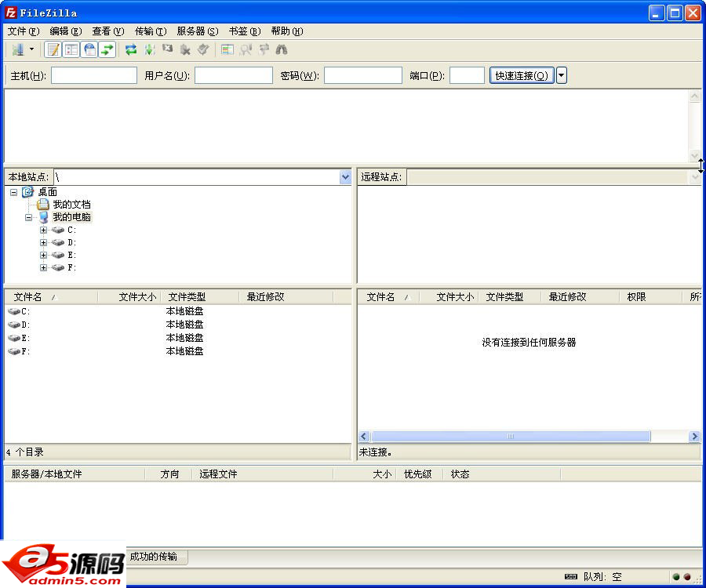Image resolution: width=706 pixels, height=588 pixels.
Task: Expand the E: drive tree node
Action: pos(43,255)
